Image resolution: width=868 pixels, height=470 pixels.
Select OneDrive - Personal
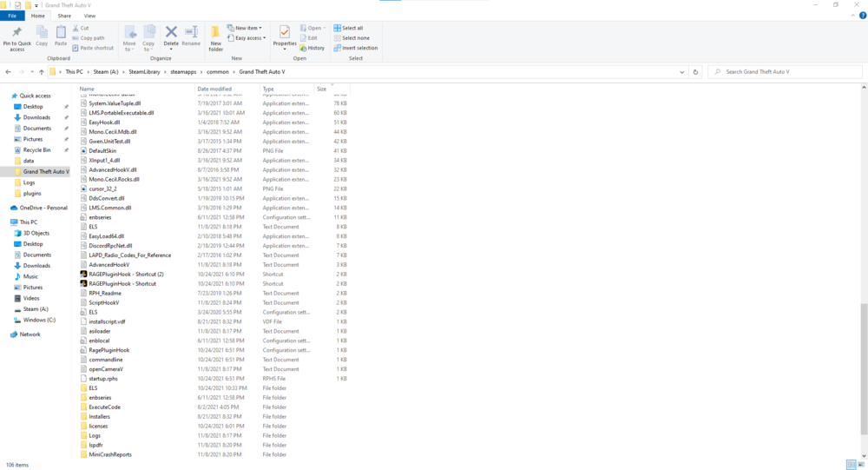[43, 208]
